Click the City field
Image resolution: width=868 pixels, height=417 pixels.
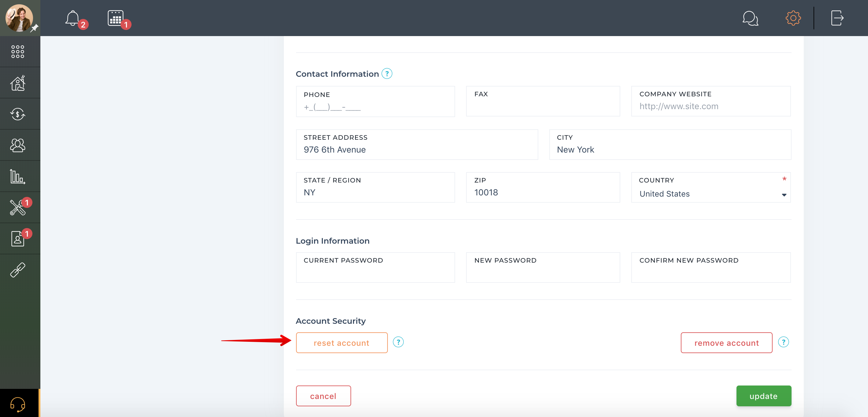[x=670, y=145]
